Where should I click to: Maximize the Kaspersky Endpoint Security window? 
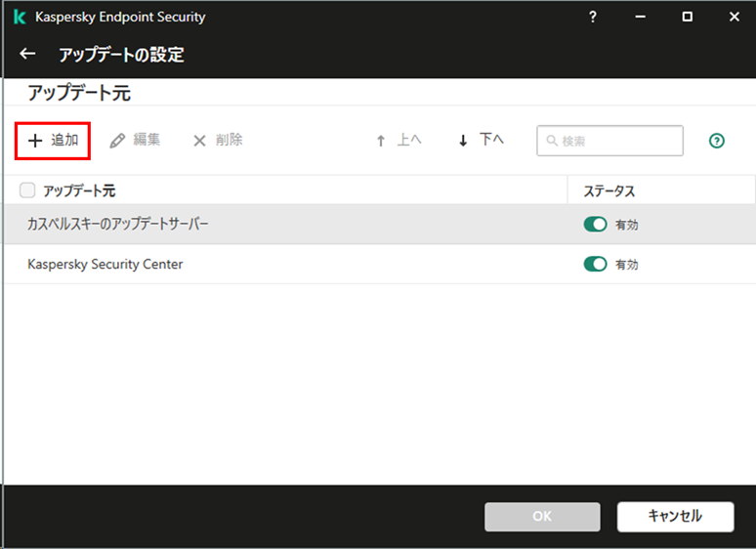[687, 17]
